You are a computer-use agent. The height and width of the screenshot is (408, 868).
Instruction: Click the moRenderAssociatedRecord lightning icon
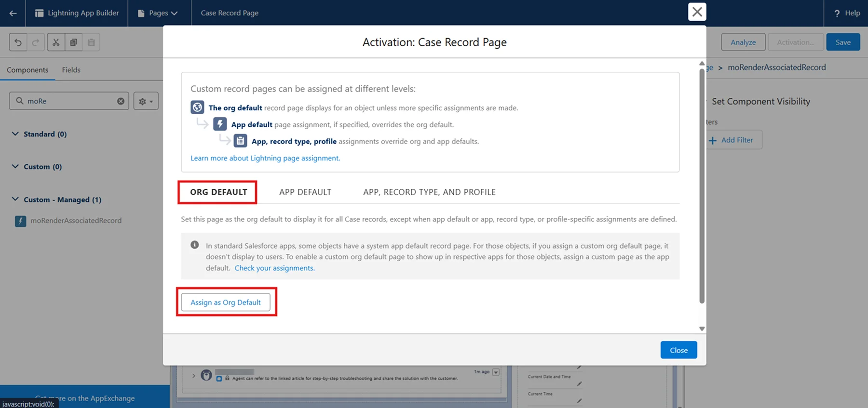point(20,221)
